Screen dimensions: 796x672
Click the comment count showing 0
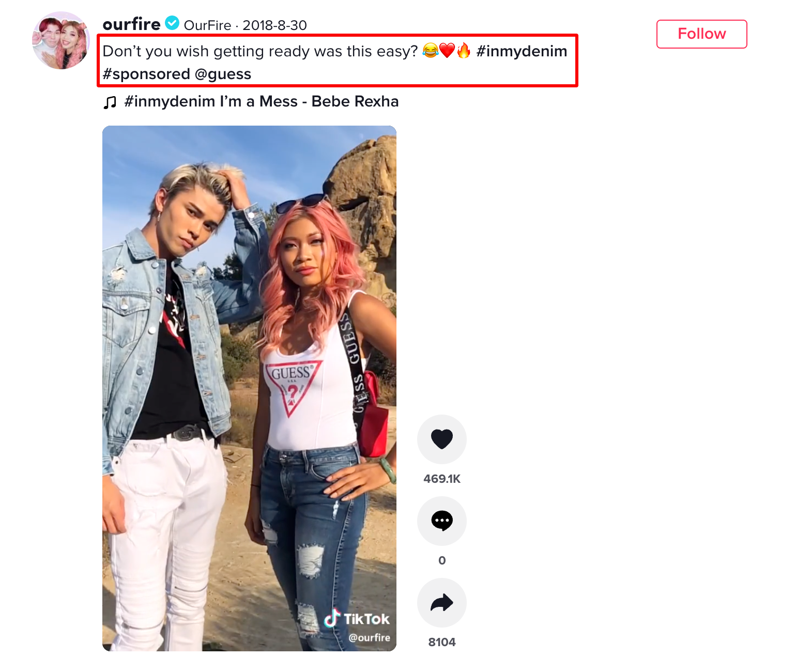(x=441, y=560)
